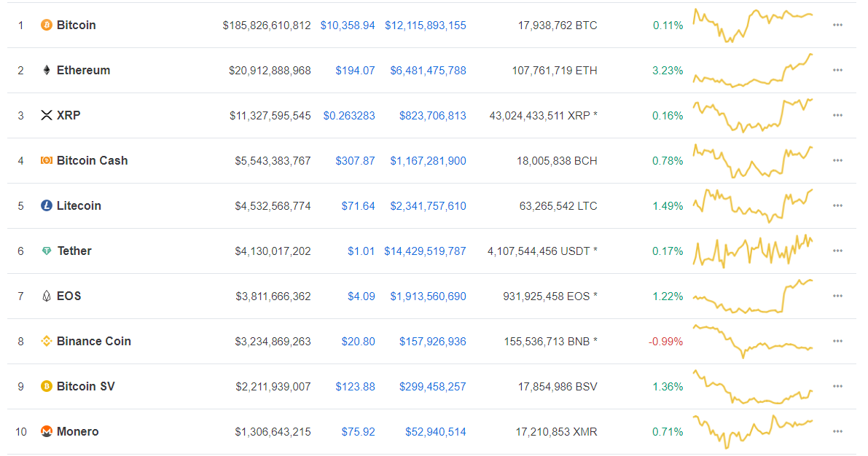Click the Bitcoin 7-day price sparkline
The width and height of the screenshot is (868, 456).
tap(753, 25)
